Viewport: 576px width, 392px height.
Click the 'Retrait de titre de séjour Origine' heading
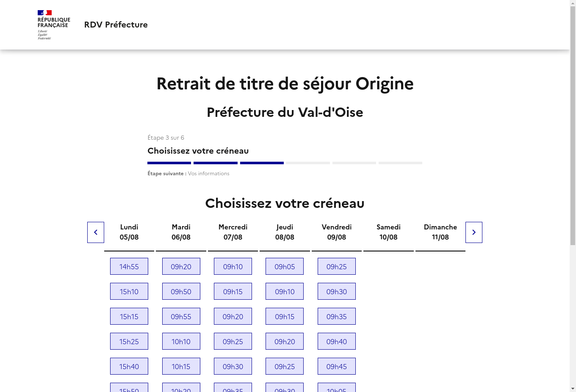(285, 83)
